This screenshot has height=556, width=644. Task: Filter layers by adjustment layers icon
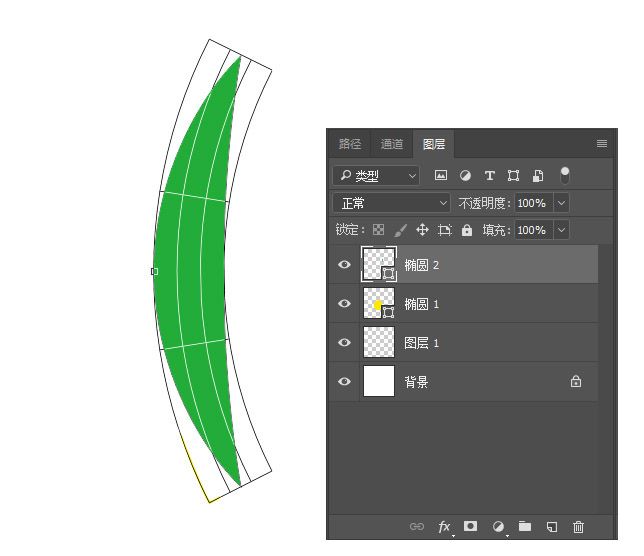coord(465,176)
